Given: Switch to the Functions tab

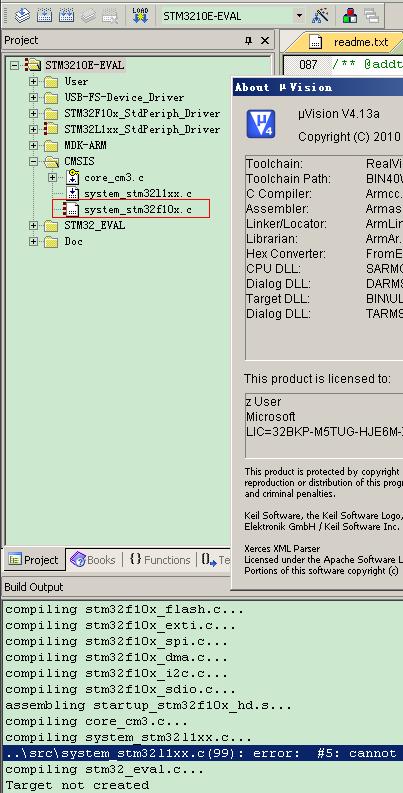Looking at the screenshot, I should point(160,560).
